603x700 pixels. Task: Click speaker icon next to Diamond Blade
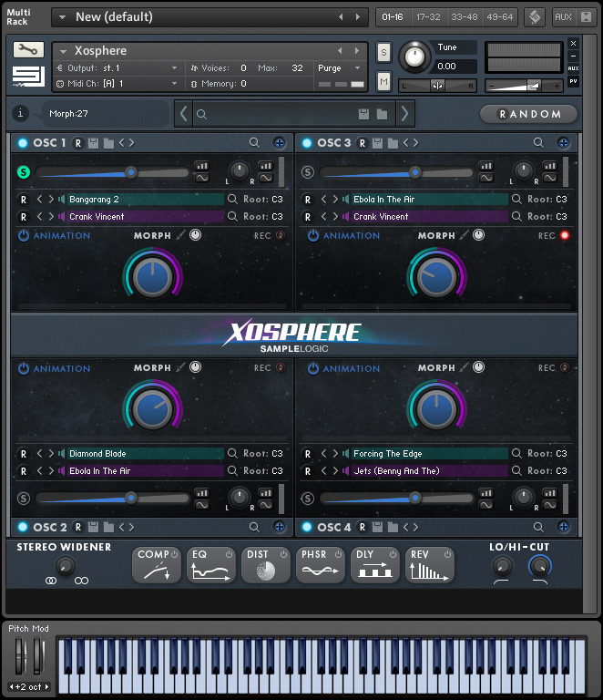pos(62,454)
